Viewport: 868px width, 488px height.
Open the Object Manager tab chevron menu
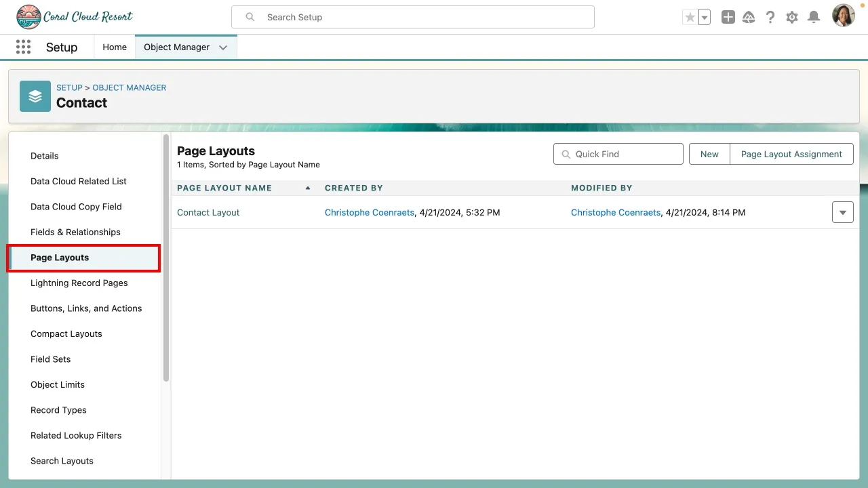coord(223,47)
